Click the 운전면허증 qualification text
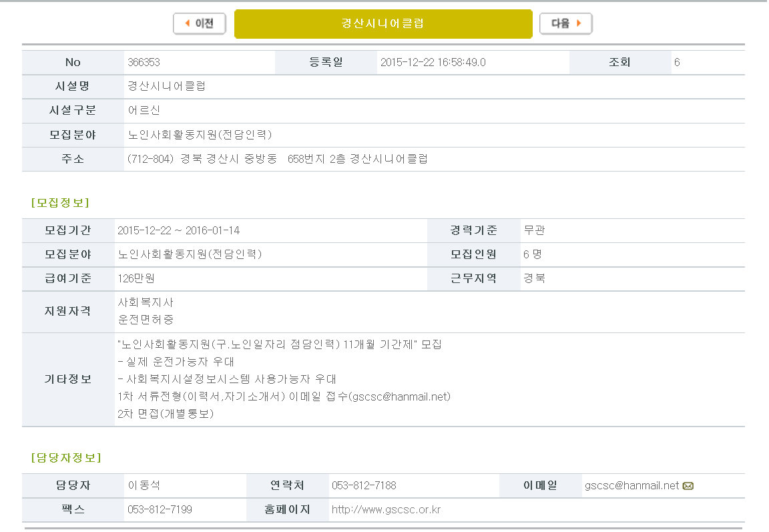Image resolution: width=769 pixels, height=532 pixels. tap(146, 320)
